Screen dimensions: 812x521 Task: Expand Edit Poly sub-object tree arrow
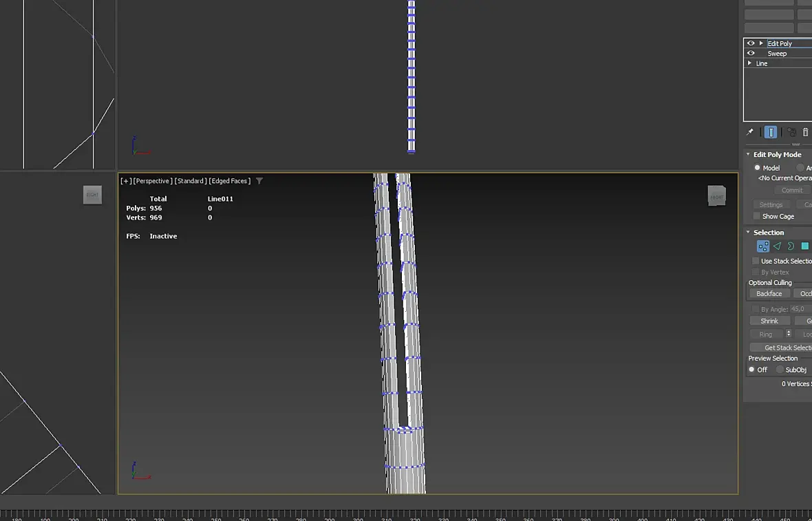click(x=761, y=43)
